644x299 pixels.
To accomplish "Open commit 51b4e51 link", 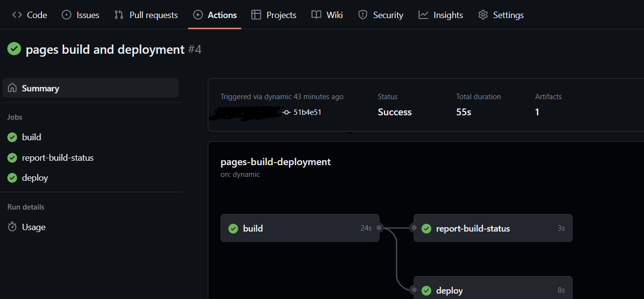I will 307,112.
